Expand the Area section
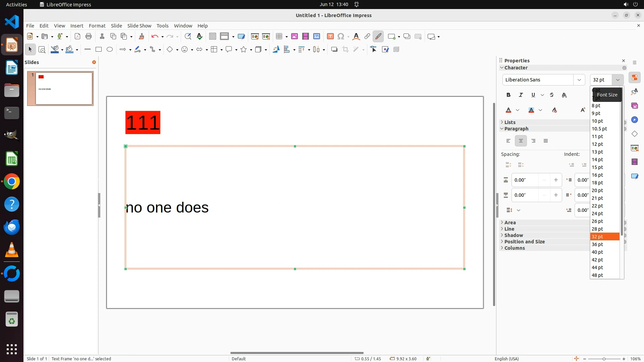Image resolution: width=644 pixels, height=362 pixels. [x=510, y=223]
